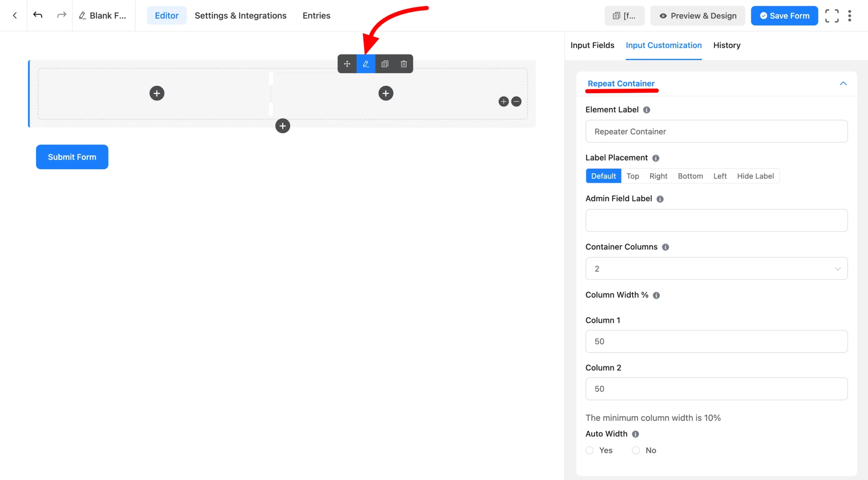
Task: Select No for Auto Width
Action: [x=636, y=450]
